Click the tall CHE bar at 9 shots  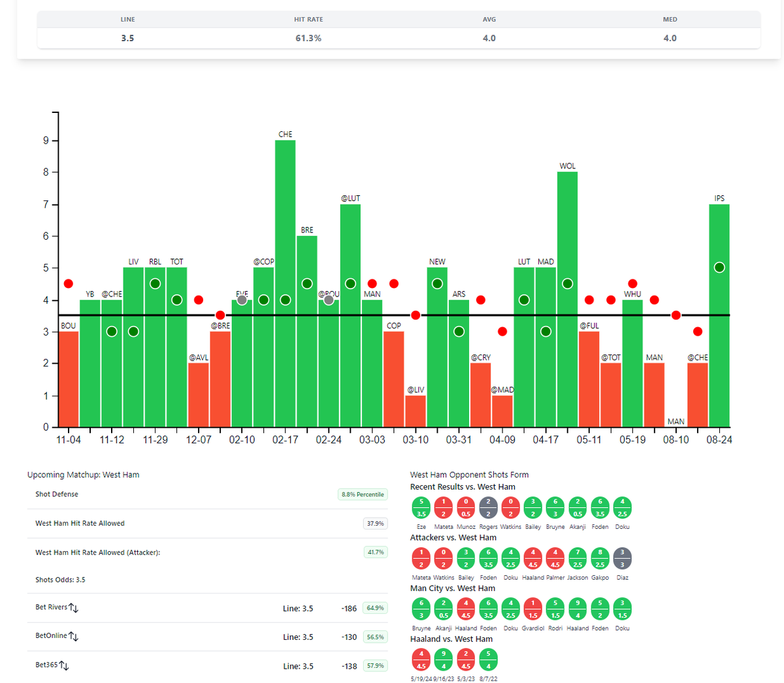[x=286, y=283]
